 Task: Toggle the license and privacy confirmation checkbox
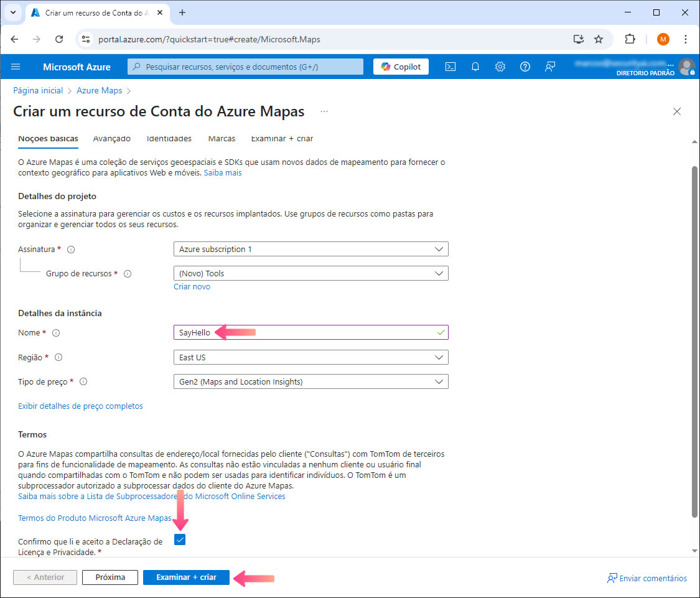[x=180, y=540]
